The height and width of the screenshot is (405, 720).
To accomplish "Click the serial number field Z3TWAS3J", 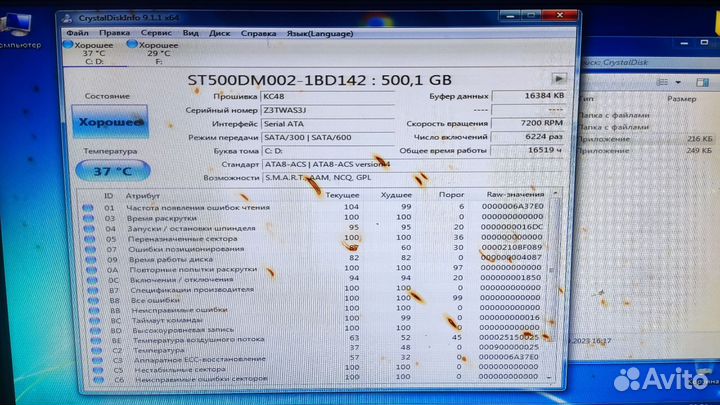I will click(328, 110).
